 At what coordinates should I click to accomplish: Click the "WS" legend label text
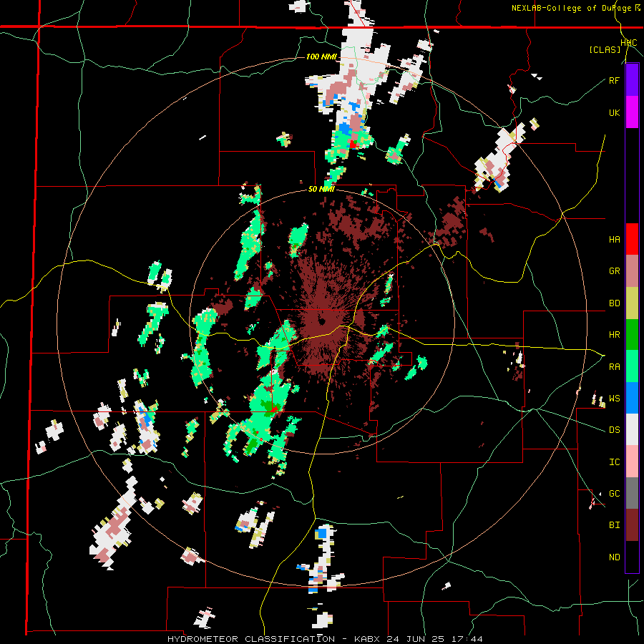pyautogui.click(x=615, y=399)
